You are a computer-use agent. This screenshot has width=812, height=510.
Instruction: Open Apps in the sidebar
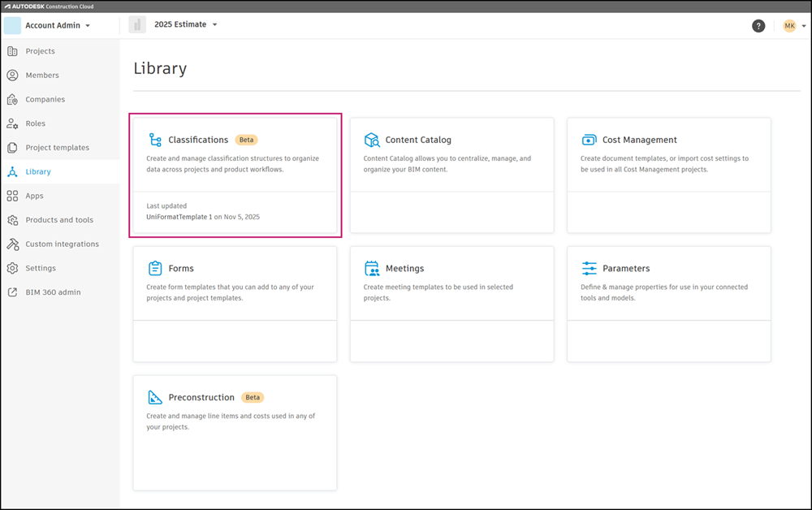coord(35,196)
